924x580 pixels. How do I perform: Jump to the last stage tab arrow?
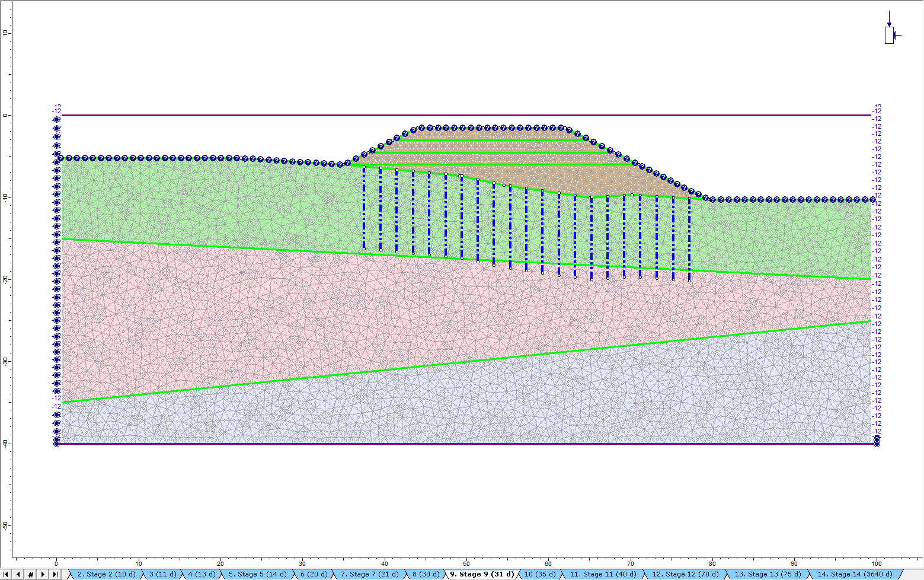point(55,574)
